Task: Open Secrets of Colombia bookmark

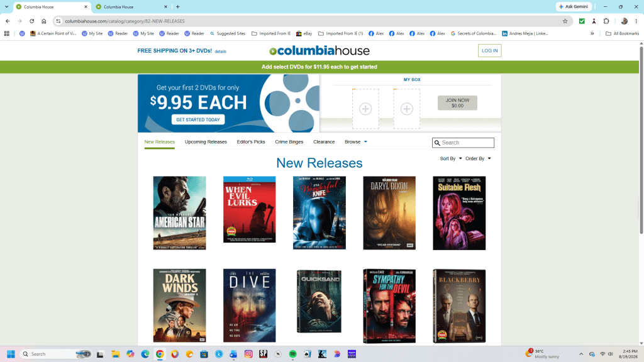Action: [x=474, y=33]
